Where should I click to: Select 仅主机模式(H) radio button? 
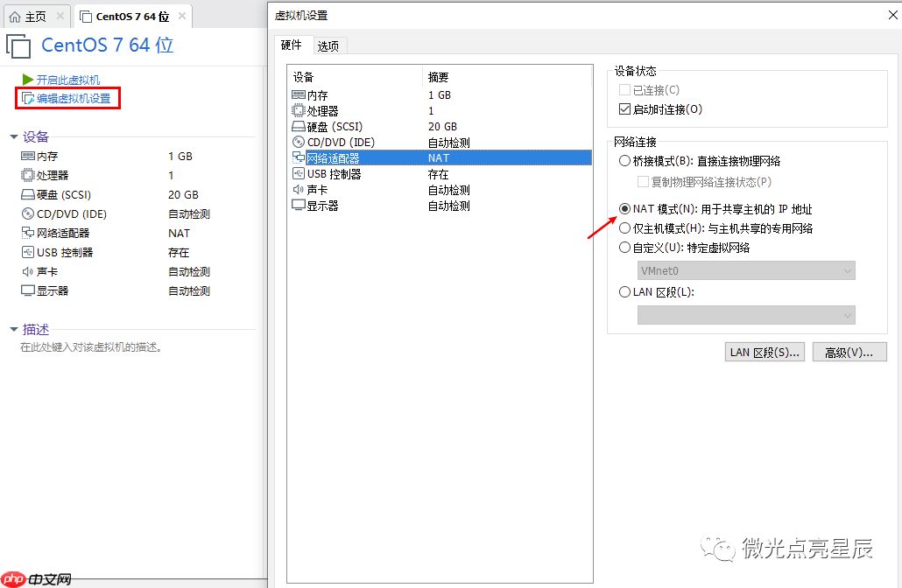tap(624, 228)
